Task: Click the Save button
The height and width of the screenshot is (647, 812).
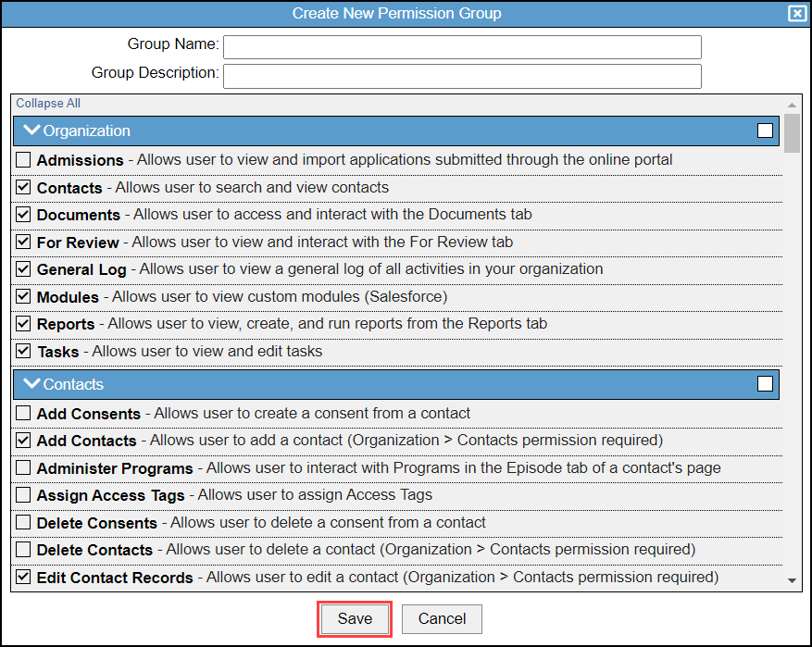Action: [x=355, y=618]
